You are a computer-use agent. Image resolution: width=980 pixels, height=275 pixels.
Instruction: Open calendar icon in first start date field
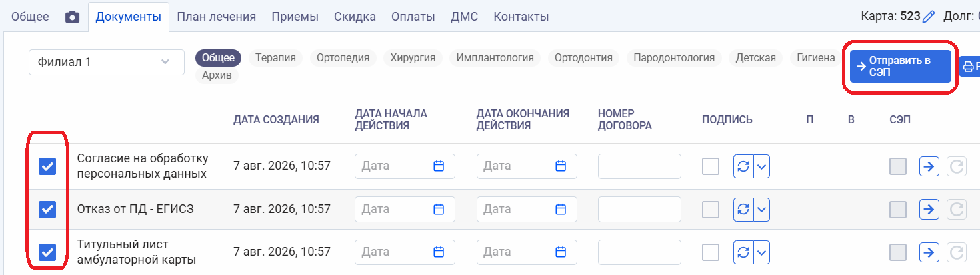tap(439, 166)
